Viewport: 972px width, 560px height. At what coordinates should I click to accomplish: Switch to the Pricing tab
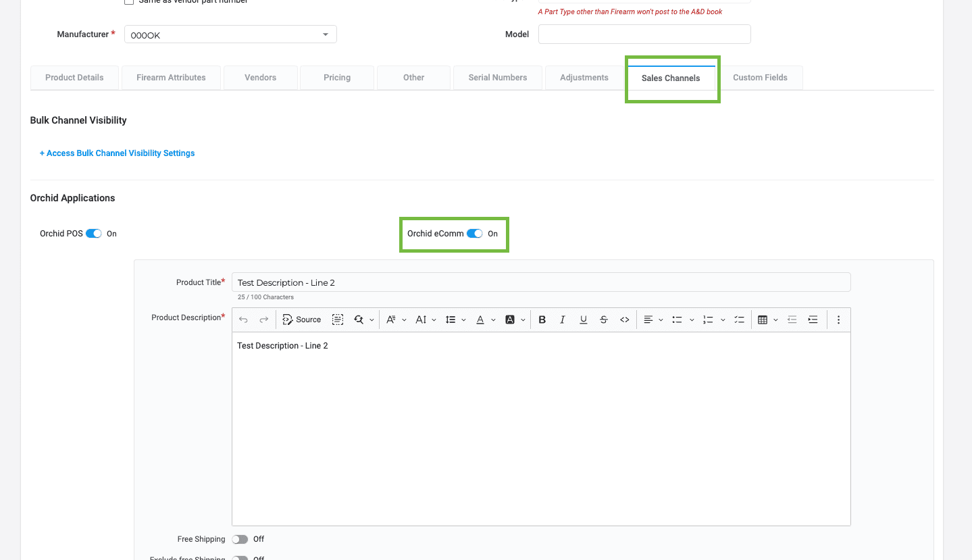337,78
